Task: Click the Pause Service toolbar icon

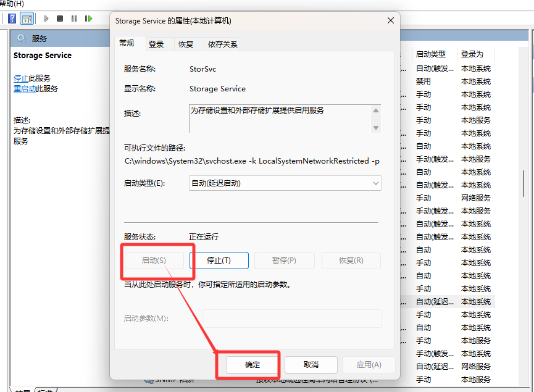Action: (x=74, y=19)
